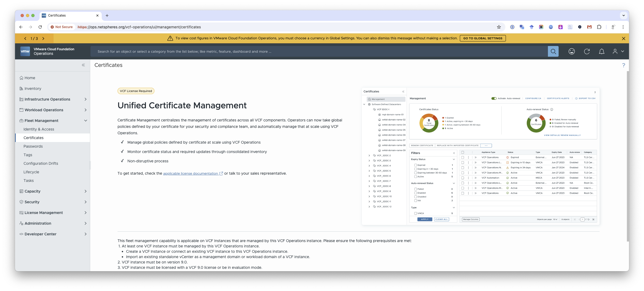644x291 pixels.
Task: Select Tags menu item
Action: (x=52, y=155)
